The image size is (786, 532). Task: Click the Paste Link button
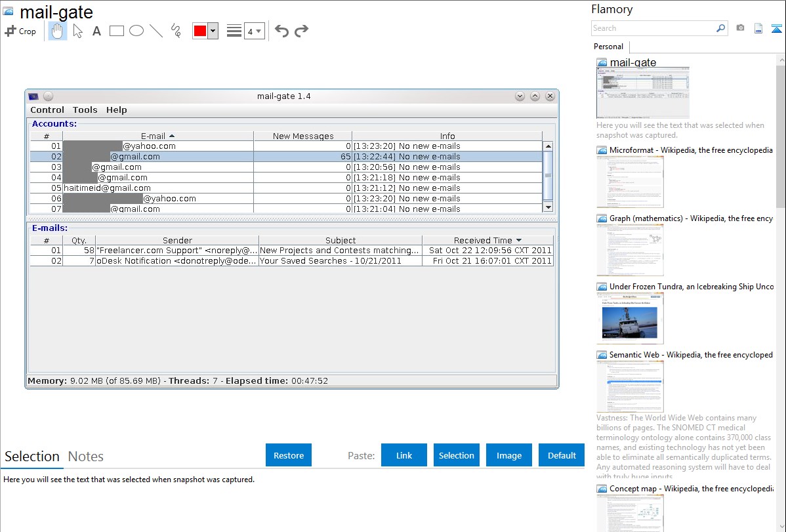[404, 455]
